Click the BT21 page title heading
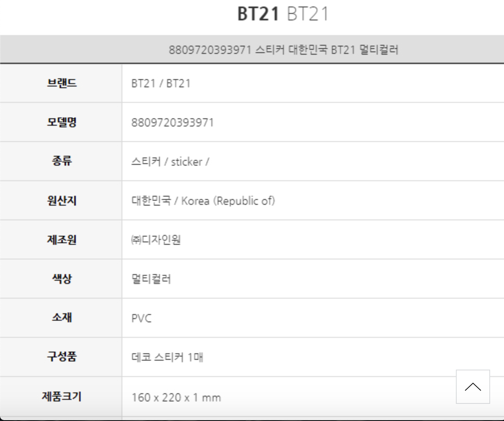The width and height of the screenshot is (504, 421). tap(283, 14)
